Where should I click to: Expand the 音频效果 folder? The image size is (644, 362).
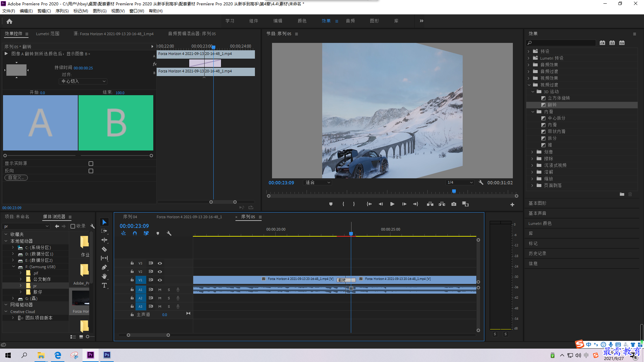pyautogui.click(x=529, y=65)
